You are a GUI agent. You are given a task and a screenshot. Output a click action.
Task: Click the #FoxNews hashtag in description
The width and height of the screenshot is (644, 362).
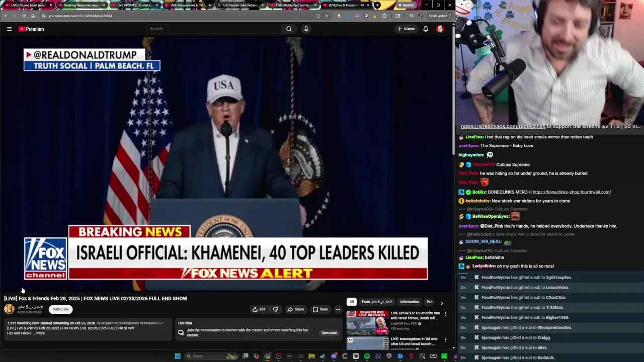coord(105,323)
